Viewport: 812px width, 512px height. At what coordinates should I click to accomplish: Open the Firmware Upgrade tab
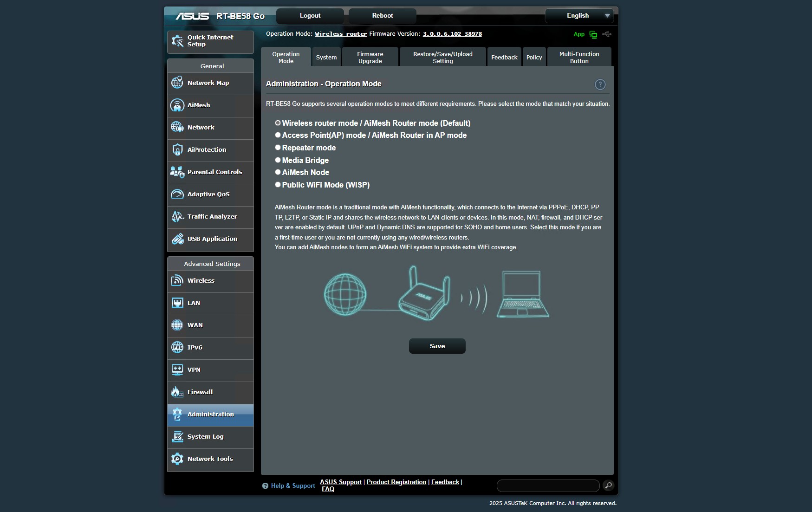coord(370,58)
